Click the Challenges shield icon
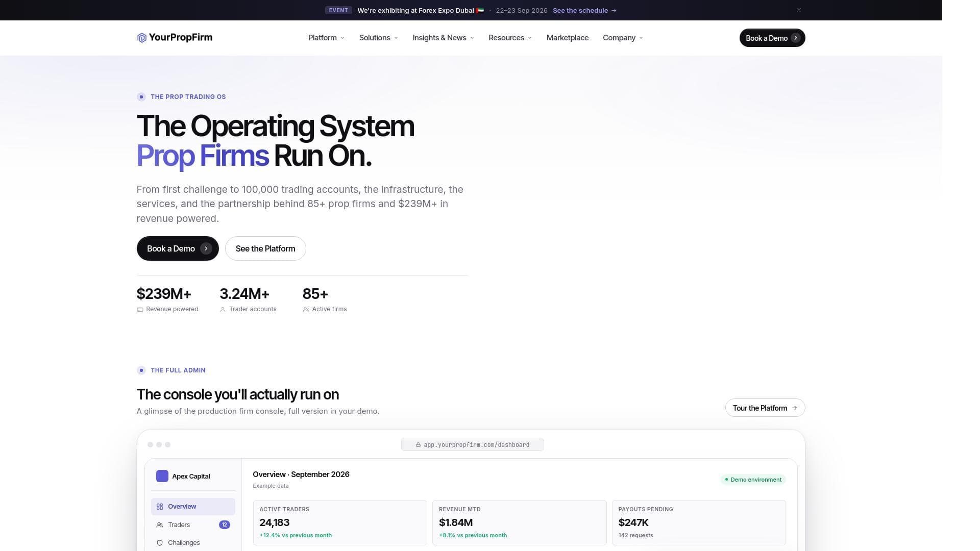Screen dimensions: 980x551 point(160,543)
